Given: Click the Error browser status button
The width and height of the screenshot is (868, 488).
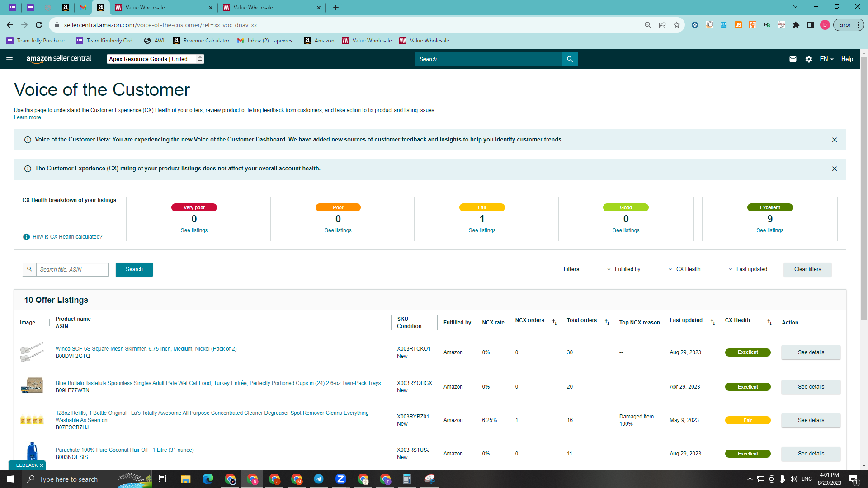Looking at the screenshot, I should [x=849, y=25].
